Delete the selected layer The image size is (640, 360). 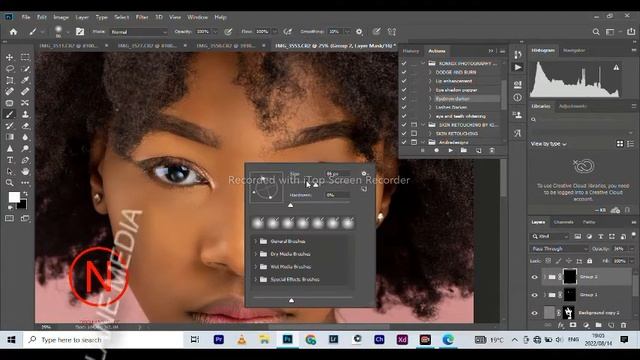coord(623,325)
